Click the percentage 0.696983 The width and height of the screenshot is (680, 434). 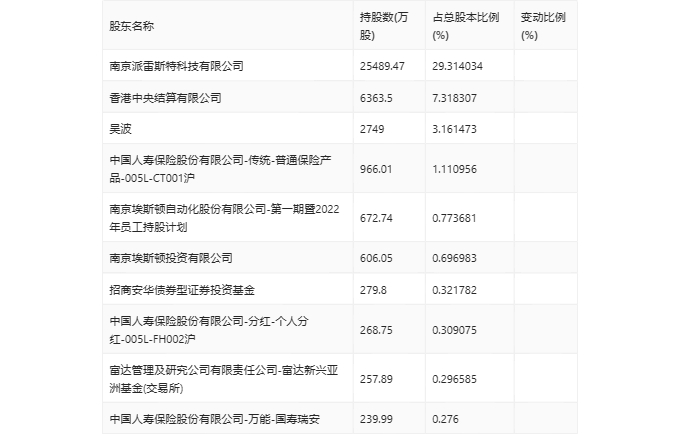click(454, 258)
